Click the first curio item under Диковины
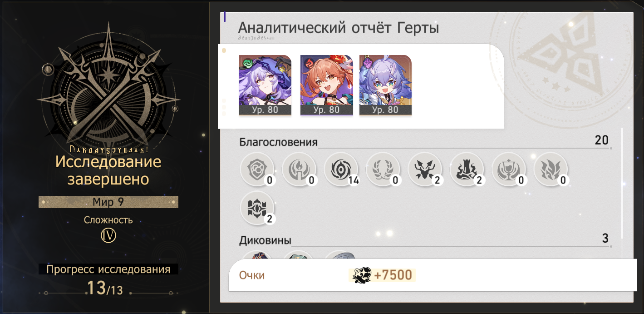This screenshot has height=314, width=644. 257,255
